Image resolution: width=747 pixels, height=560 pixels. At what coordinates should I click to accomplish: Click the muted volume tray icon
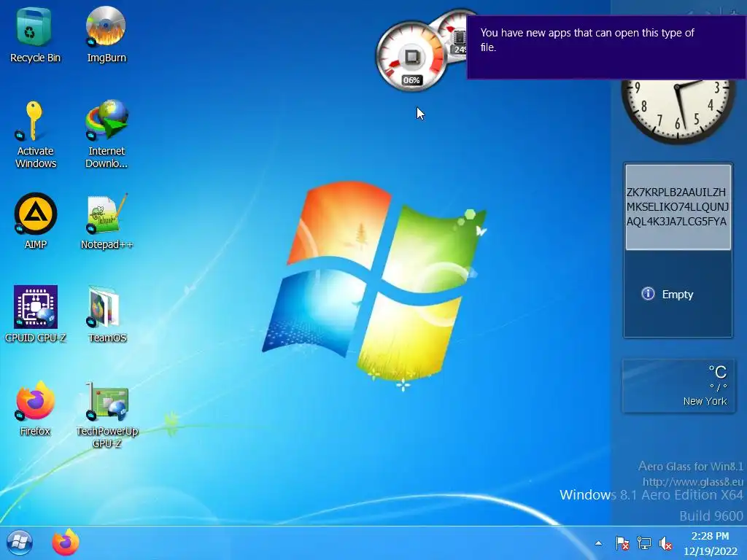pos(665,543)
